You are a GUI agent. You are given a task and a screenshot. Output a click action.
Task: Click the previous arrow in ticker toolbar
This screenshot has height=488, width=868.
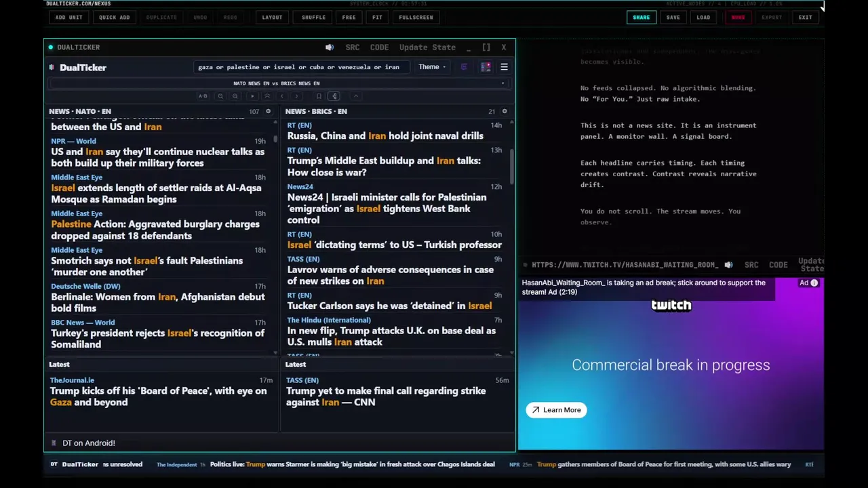282,96
